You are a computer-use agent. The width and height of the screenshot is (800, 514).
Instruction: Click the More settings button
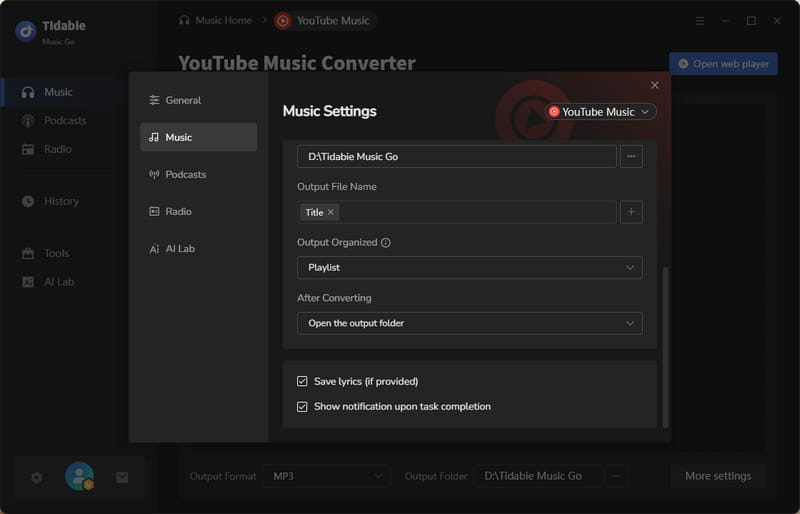click(717, 476)
